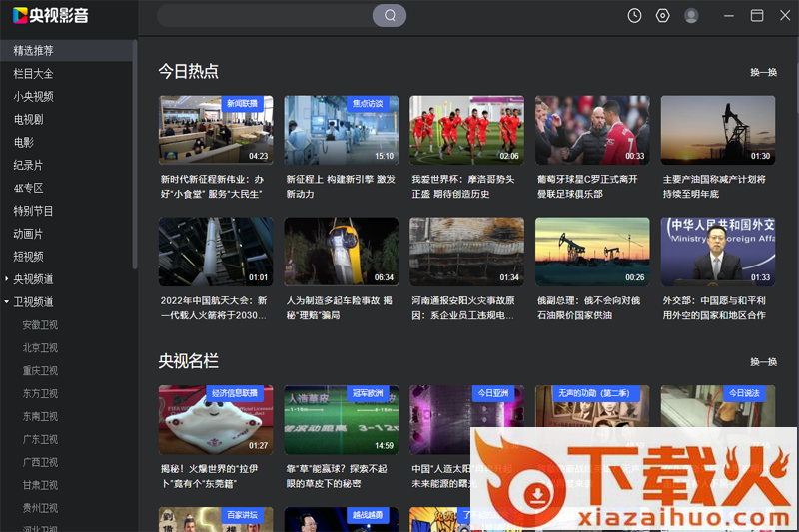Open the 越战越勇 program thumbnail
799x532 pixels.
click(342, 519)
